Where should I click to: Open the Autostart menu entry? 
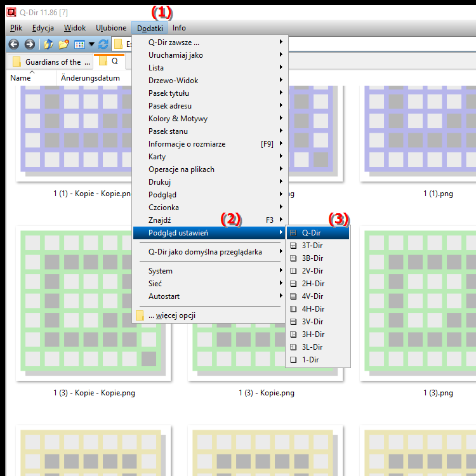tap(210, 296)
